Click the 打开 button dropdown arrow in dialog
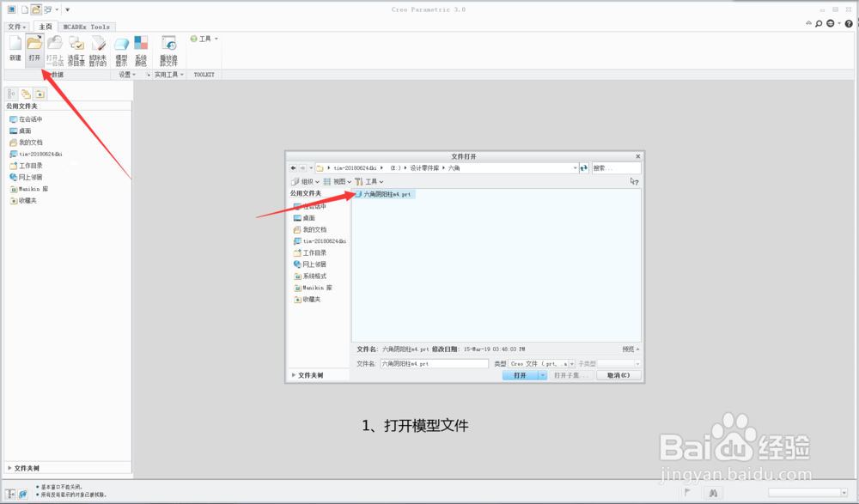The width and height of the screenshot is (859, 504). click(x=543, y=375)
